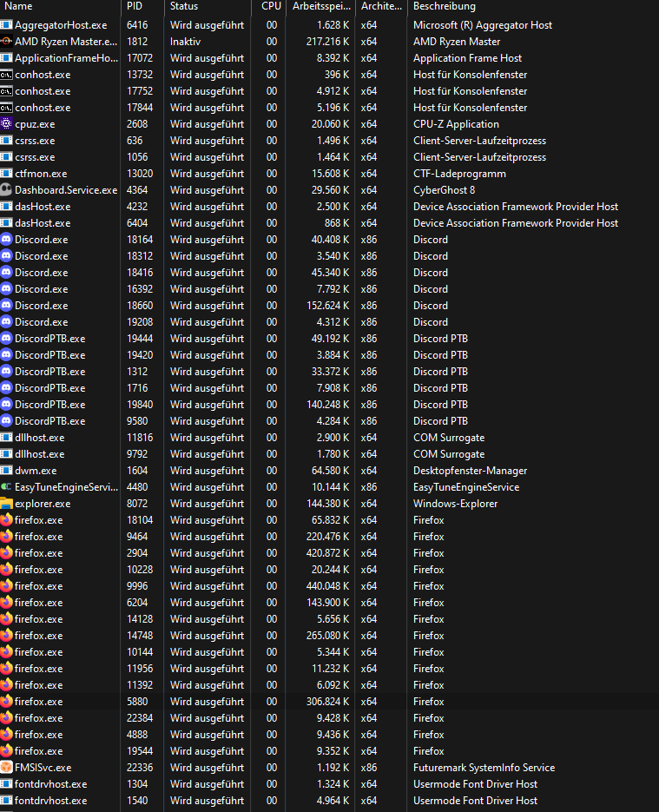
Task: Select DiscordPTB.exe with PID 1716
Action: tap(329, 388)
